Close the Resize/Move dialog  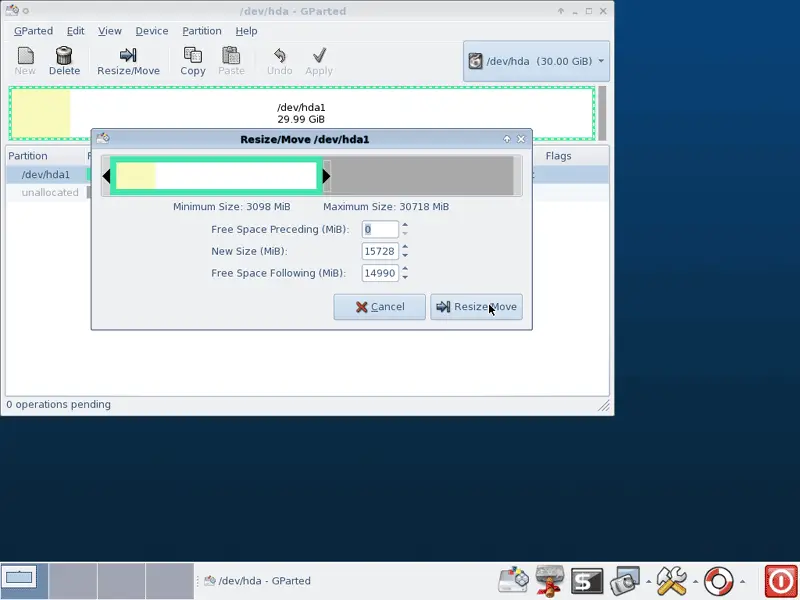[521, 139]
